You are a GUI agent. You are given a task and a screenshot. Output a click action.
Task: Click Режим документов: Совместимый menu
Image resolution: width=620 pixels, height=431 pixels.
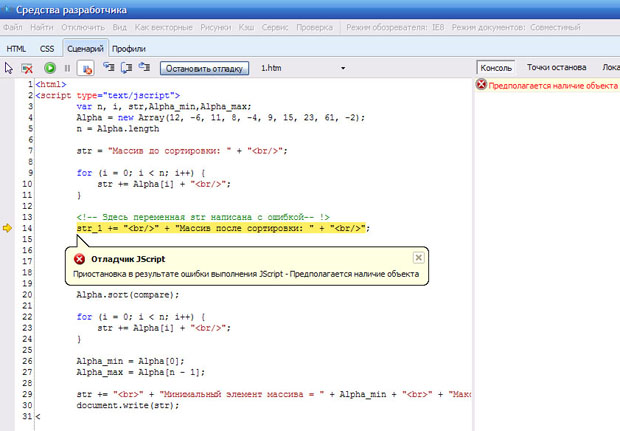(x=516, y=27)
